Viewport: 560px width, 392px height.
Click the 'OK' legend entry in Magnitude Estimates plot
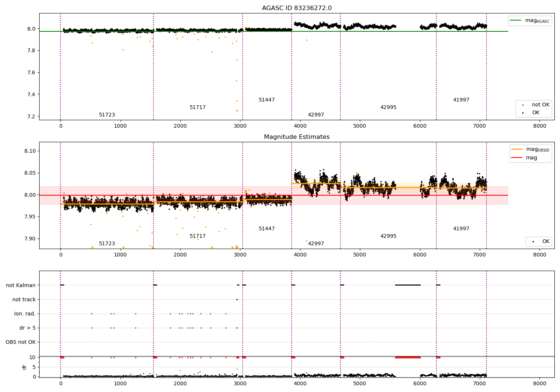click(546, 242)
